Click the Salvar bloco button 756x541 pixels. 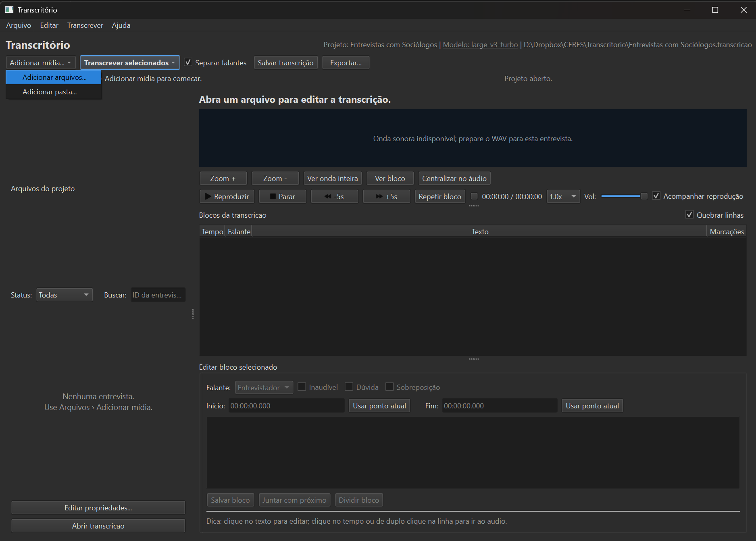231,500
